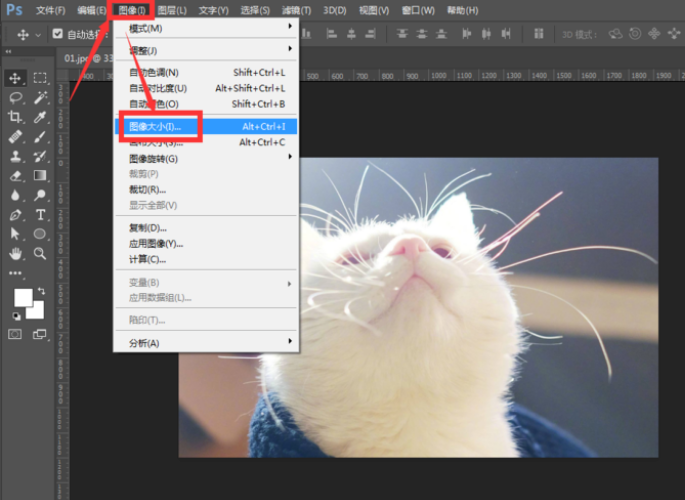
Task: Open the 帮助(H) menu
Action: click(x=463, y=10)
